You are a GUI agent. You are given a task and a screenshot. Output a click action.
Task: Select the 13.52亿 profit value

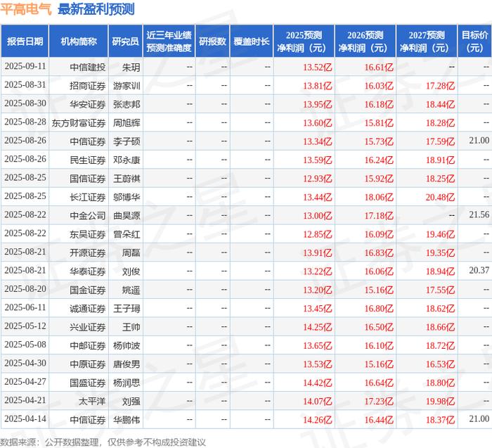(x=317, y=67)
